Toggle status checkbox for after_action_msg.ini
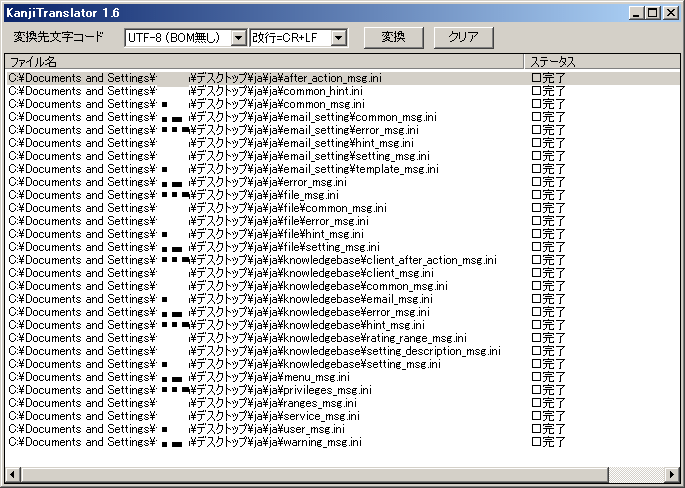 pos(537,77)
